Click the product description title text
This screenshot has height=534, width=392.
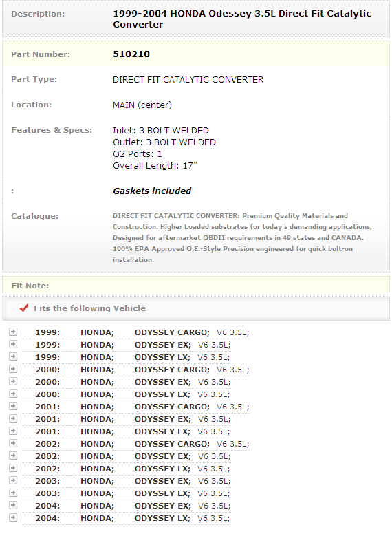(x=242, y=19)
